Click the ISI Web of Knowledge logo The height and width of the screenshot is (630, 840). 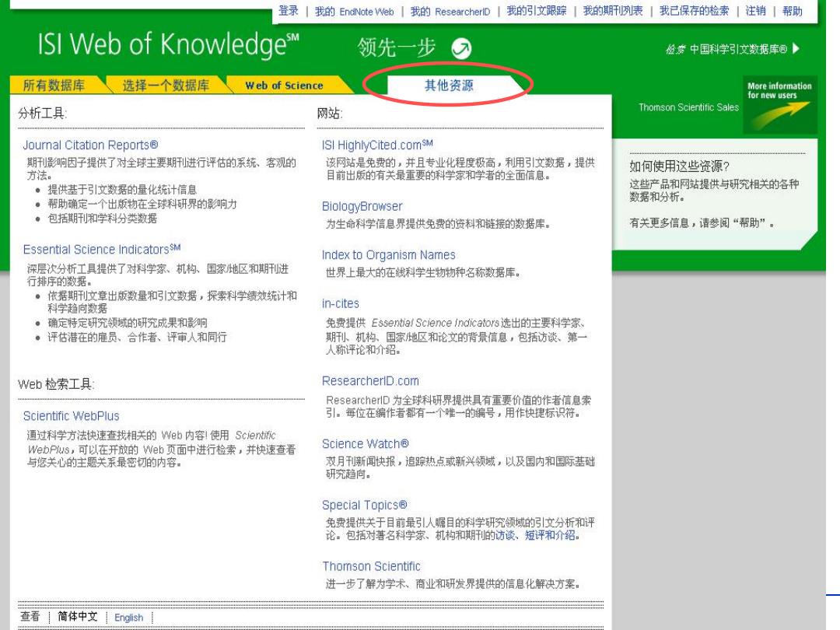169,44
